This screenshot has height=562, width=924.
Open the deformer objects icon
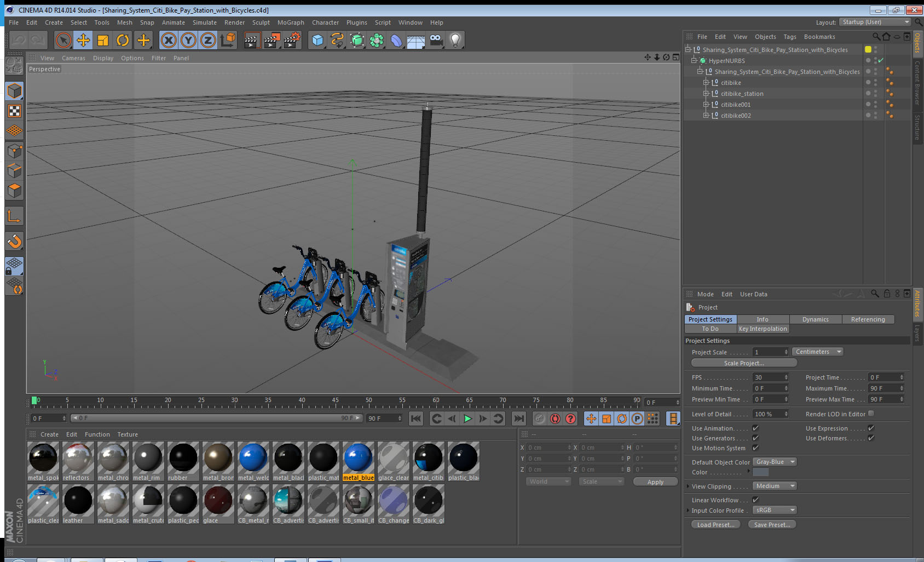[x=396, y=40]
